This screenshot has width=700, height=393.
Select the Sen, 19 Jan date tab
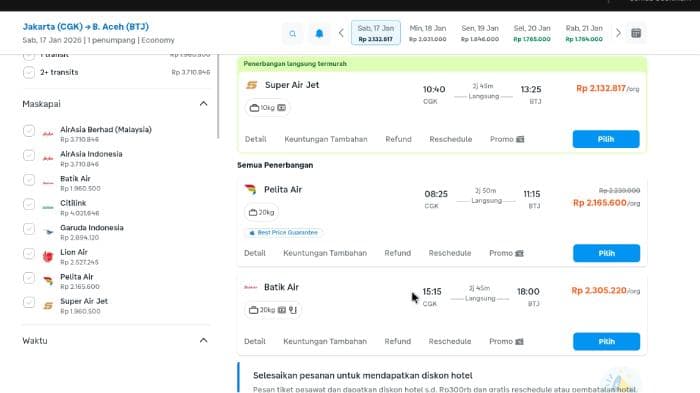pos(480,33)
